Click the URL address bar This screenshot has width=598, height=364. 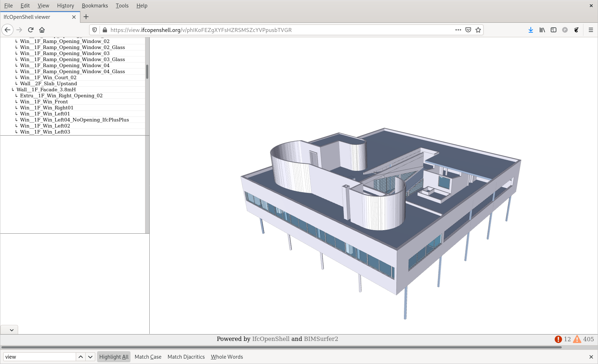(281, 30)
